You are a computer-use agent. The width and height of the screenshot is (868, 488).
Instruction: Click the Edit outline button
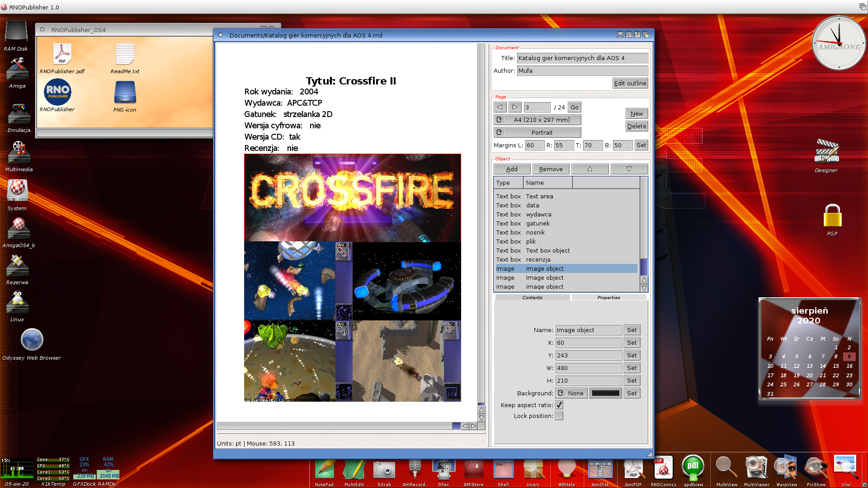[630, 83]
